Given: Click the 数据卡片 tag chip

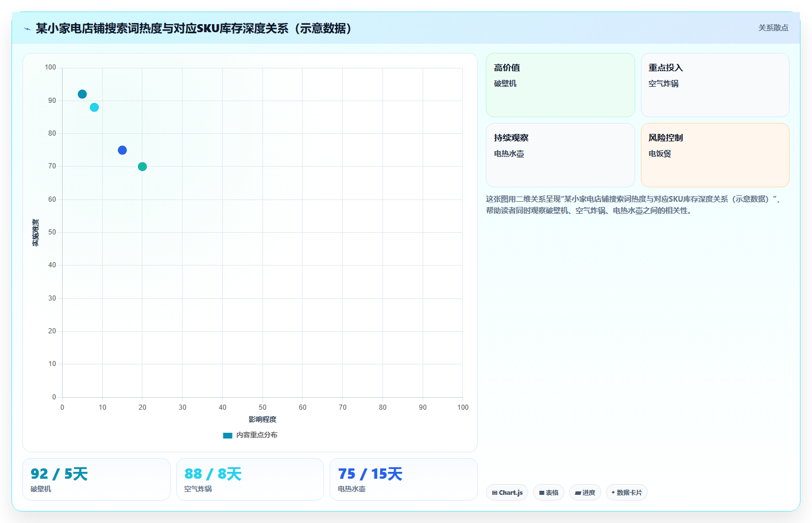Looking at the screenshot, I should pos(627,493).
